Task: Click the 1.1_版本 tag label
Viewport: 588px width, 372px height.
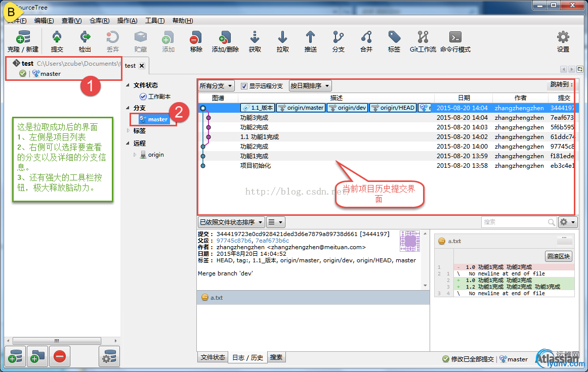Action: click(x=258, y=108)
